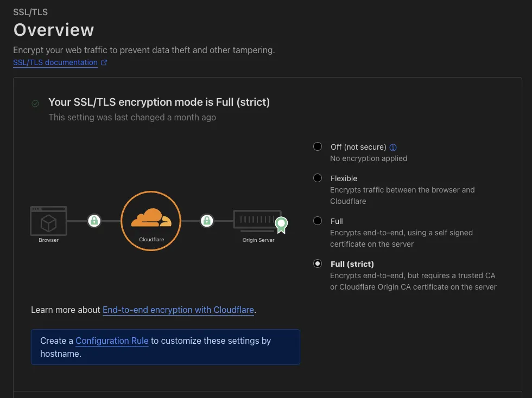Open info tooltip next to Off (not secure)
This screenshot has height=398, width=532.
tap(393, 147)
